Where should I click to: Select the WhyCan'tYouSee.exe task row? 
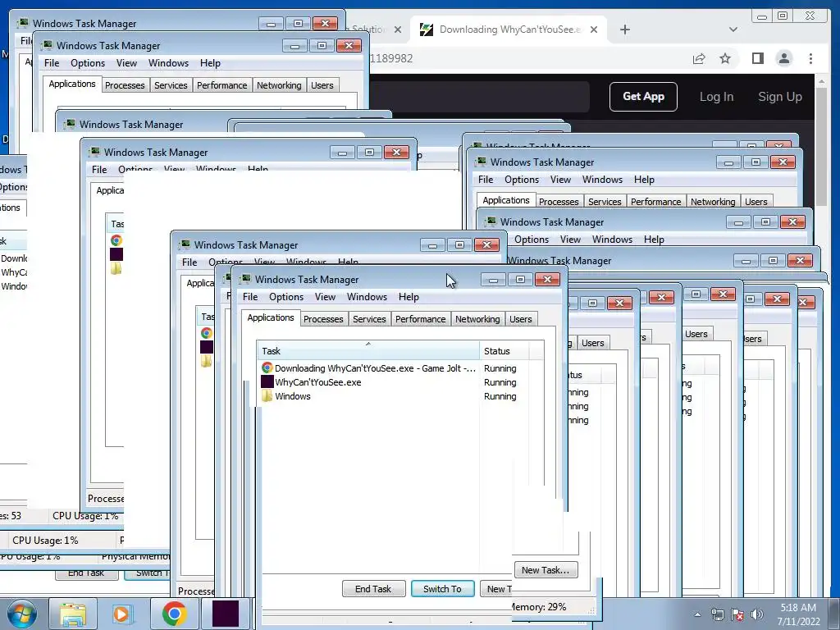click(x=399, y=382)
